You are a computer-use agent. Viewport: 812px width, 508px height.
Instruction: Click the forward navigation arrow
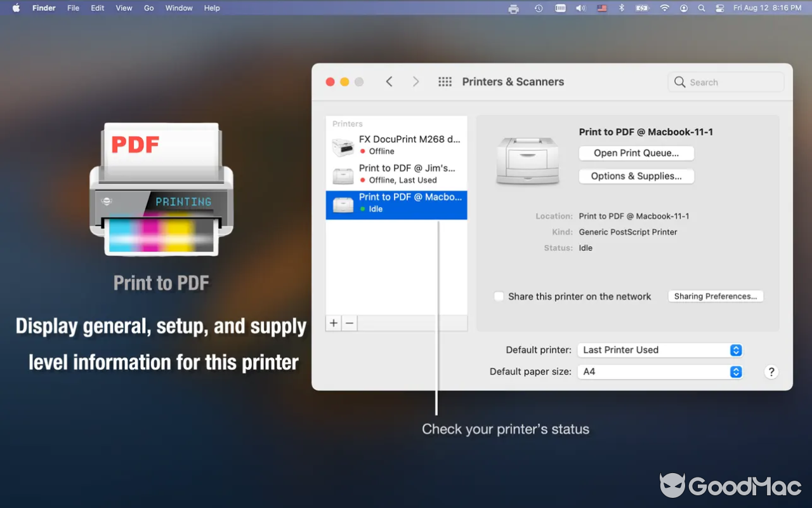[416, 81]
